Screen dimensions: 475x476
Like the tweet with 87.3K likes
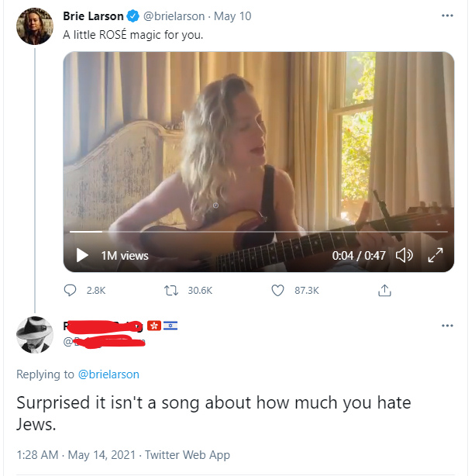279,290
